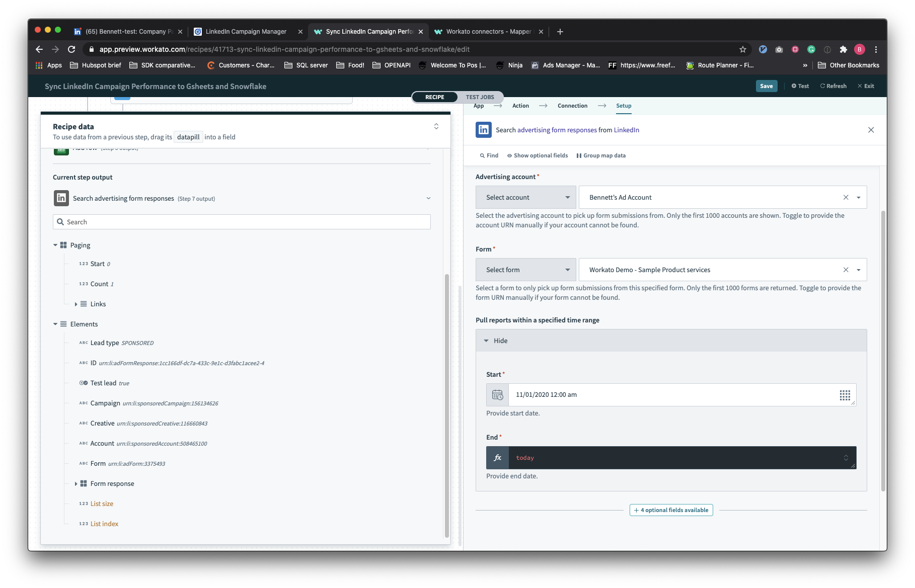Screen dimensions: 915x588
Task: Click the fx formula icon on End field
Action: tap(497, 458)
